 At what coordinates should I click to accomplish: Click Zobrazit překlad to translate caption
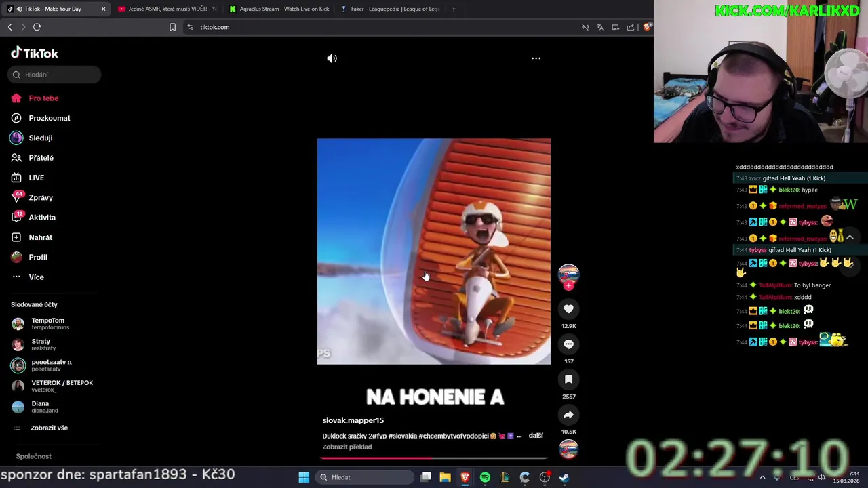pyautogui.click(x=347, y=447)
